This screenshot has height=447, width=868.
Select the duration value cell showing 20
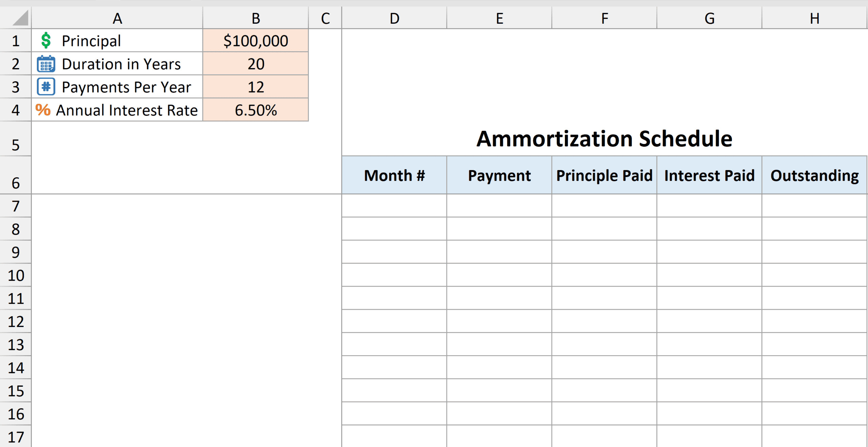click(x=256, y=64)
